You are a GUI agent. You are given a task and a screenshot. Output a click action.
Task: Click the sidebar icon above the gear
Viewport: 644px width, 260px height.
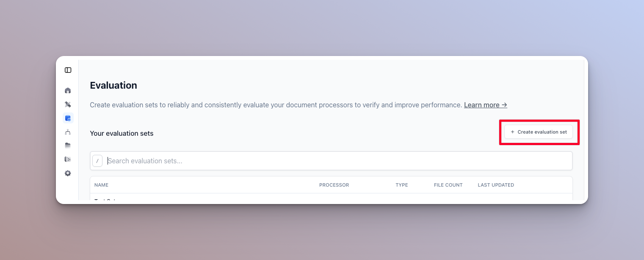coord(68,159)
